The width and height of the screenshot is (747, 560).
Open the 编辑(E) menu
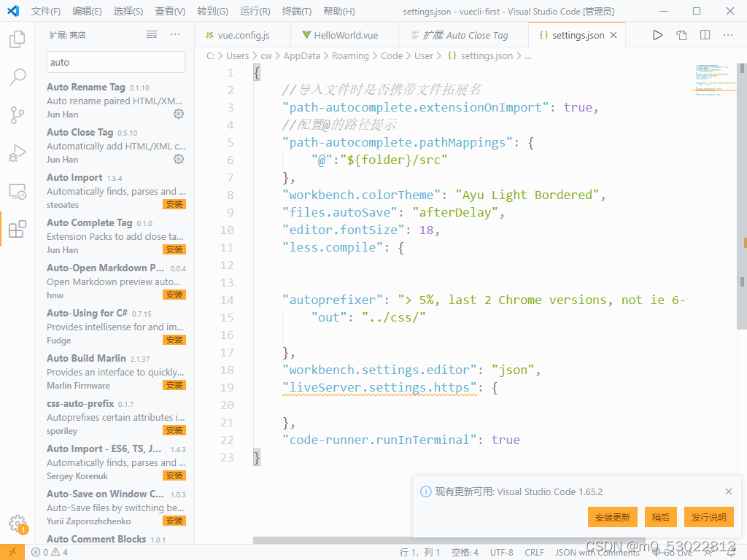coord(88,11)
